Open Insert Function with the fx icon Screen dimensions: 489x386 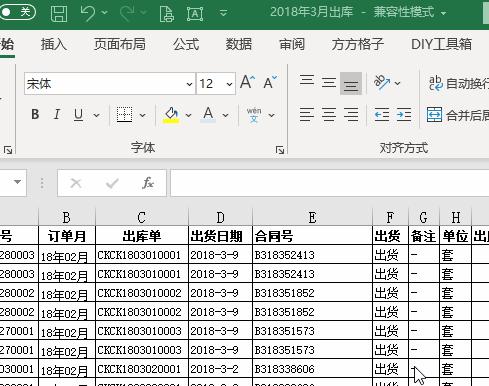coord(148,183)
